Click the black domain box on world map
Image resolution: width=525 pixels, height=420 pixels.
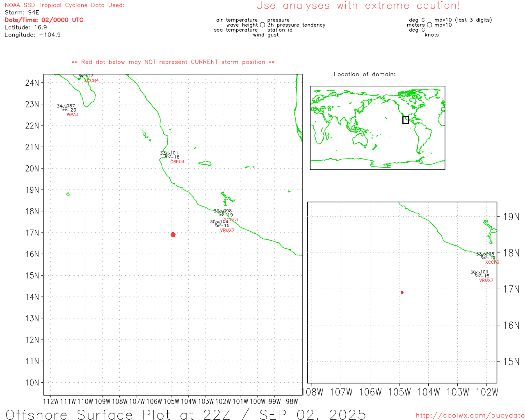tap(406, 120)
